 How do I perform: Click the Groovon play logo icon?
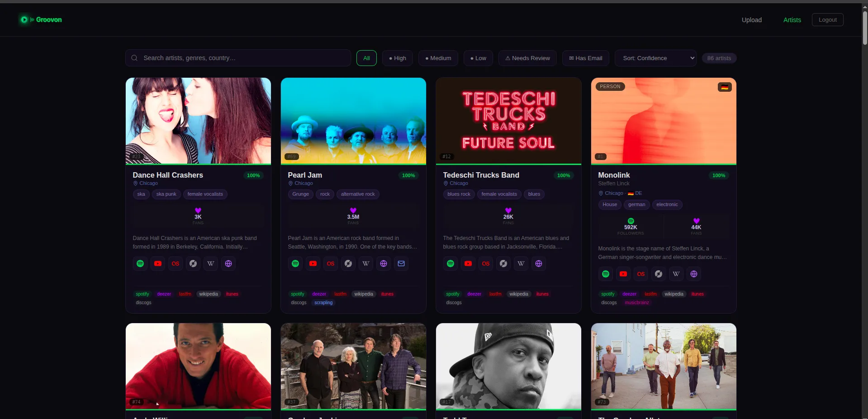point(24,19)
